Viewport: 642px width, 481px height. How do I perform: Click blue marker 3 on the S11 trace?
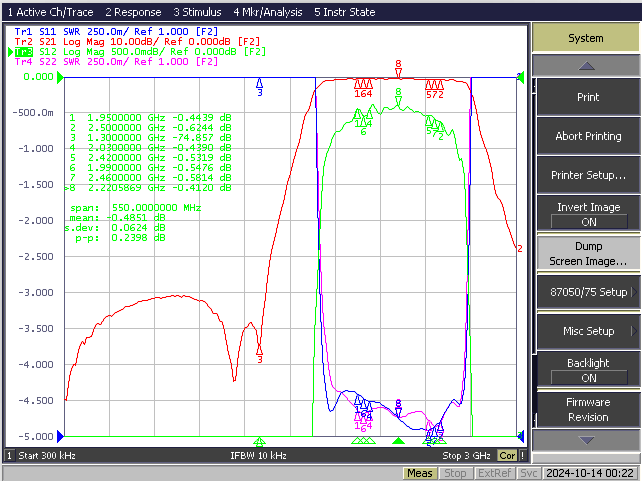point(260,88)
